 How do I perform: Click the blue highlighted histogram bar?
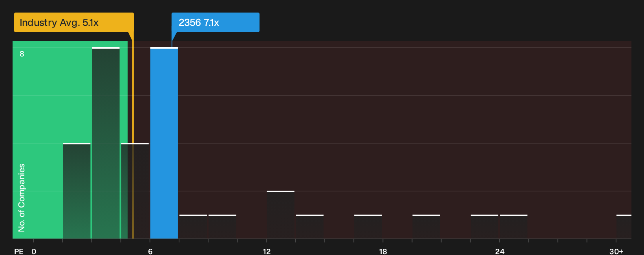click(164, 143)
